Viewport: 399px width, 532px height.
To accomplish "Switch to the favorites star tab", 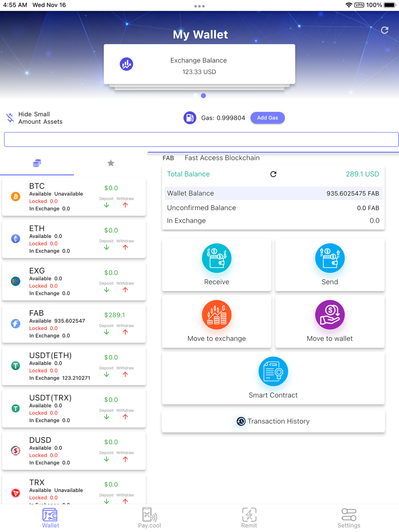I will (x=111, y=163).
